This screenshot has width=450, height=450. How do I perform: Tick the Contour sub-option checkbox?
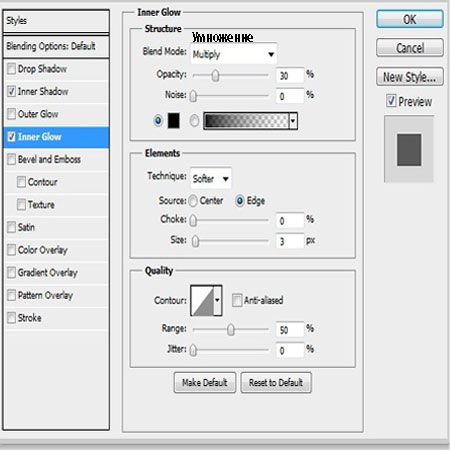pyautogui.click(x=21, y=182)
